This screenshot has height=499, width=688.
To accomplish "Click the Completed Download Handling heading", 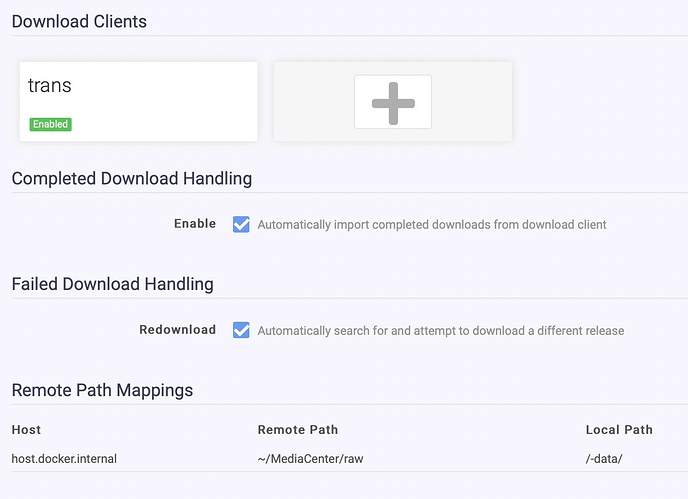I will coord(131,179).
